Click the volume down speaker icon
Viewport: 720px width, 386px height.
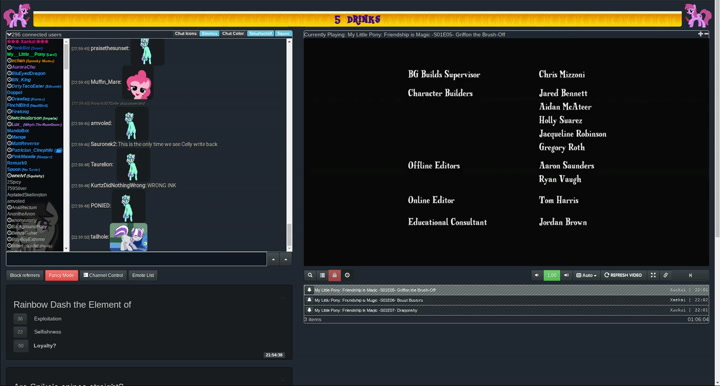(536, 275)
